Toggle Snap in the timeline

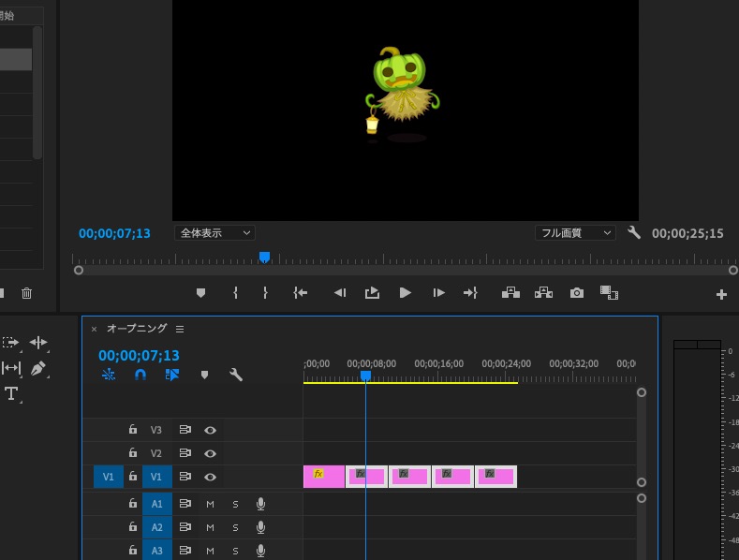tap(140, 375)
